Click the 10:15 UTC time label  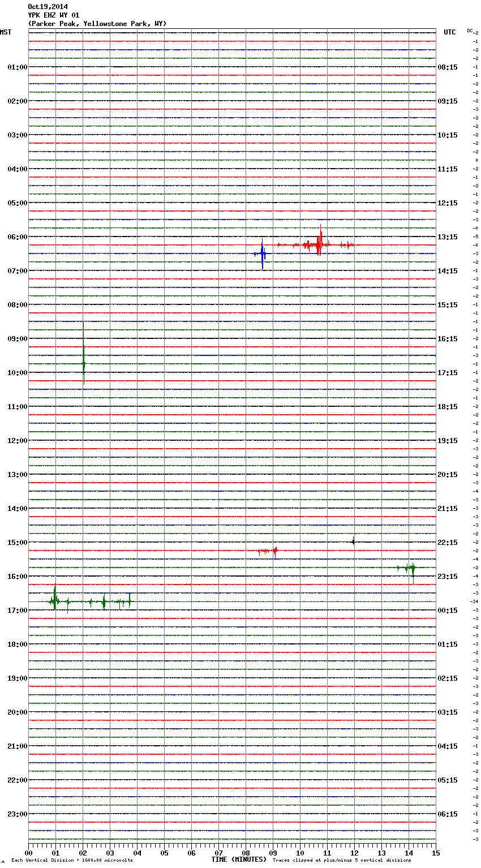coord(448,135)
